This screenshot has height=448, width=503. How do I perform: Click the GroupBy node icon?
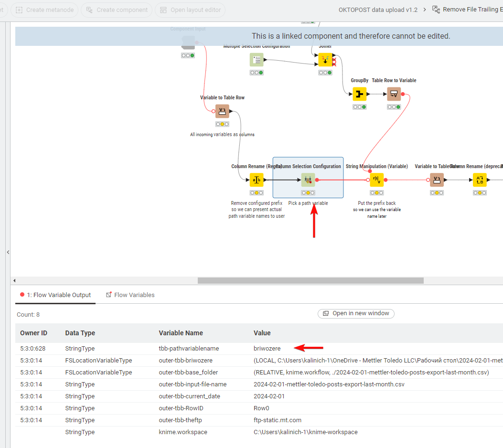pos(359,94)
